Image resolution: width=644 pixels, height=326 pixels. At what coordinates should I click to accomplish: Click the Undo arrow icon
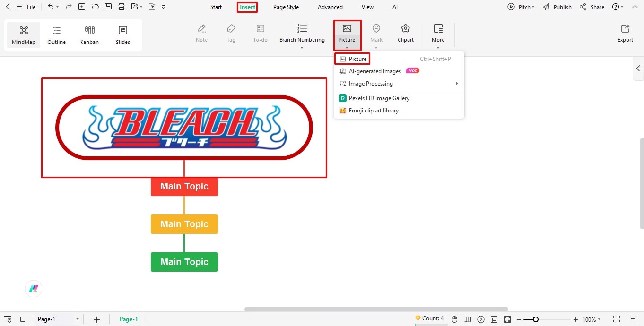[51, 7]
